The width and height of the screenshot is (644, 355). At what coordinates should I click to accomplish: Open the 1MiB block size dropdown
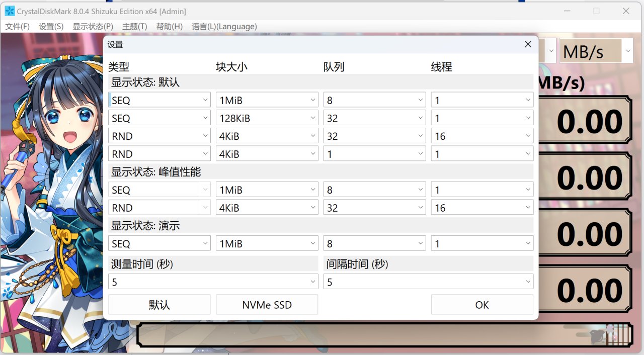(x=267, y=100)
